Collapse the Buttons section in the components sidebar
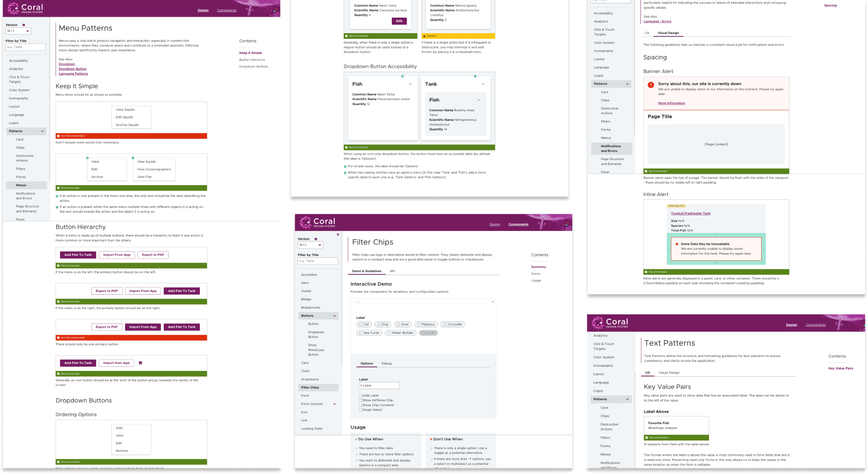Viewport: 868px width, 474px height. [x=334, y=316]
